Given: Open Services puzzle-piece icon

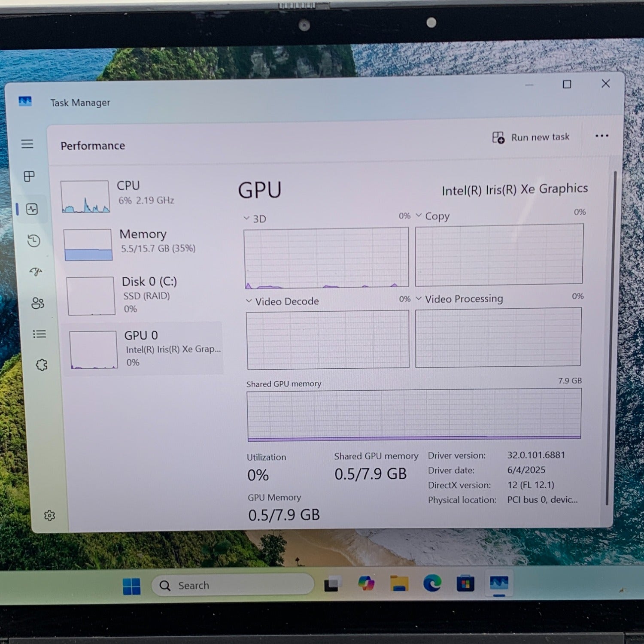Looking at the screenshot, I should click(42, 365).
